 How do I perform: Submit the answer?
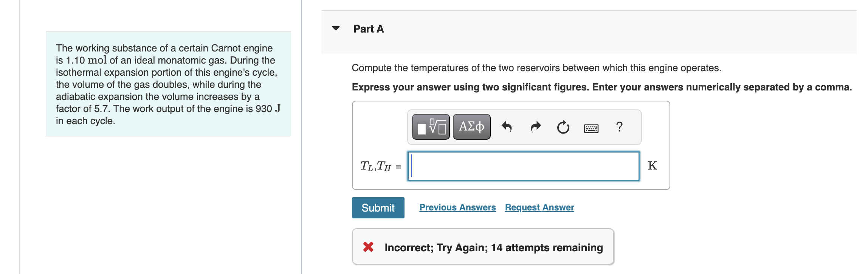[378, 208]
